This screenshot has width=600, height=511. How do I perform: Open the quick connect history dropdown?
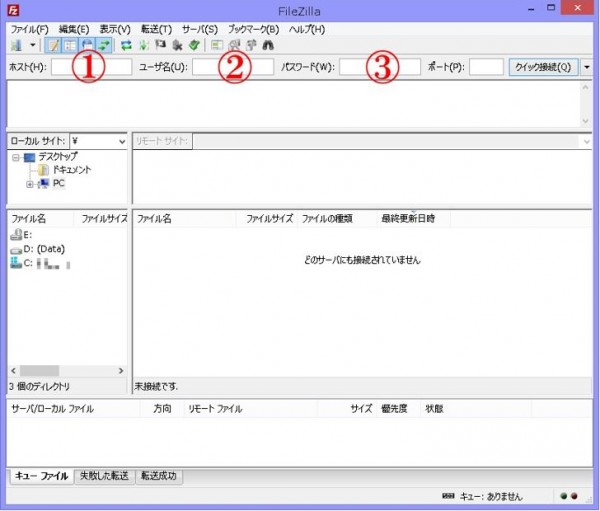[587, 67]
